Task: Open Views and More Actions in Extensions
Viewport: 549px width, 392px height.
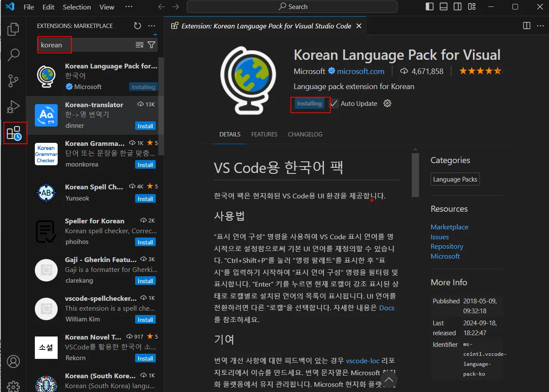Action: pos(151,26)
